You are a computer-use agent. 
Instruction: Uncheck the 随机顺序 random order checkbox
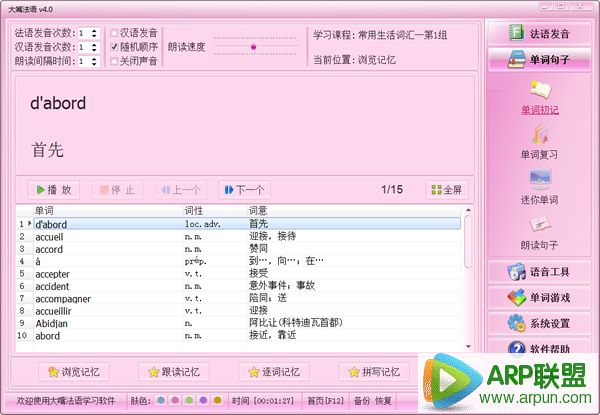pos(115,47)
